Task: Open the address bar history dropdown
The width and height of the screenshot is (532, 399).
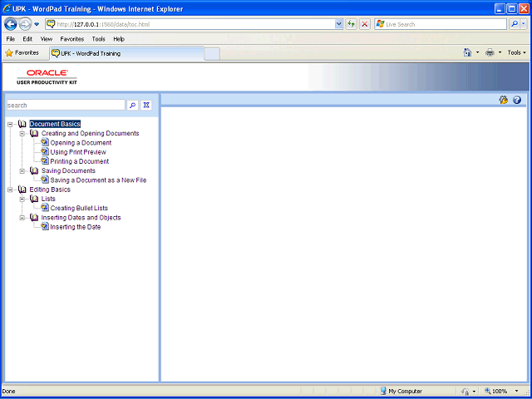Action: (338, 24)
